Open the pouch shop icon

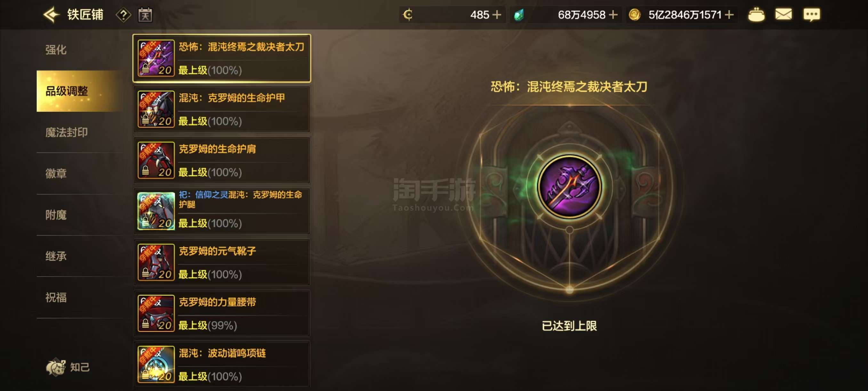coord(756,15)
